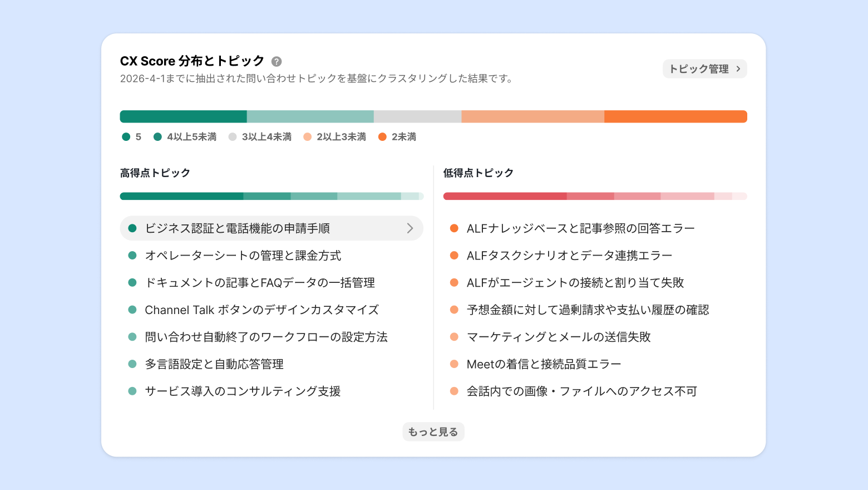
Task: Toggle the 4以上5未満 legend item
Action: click(185, 137)
